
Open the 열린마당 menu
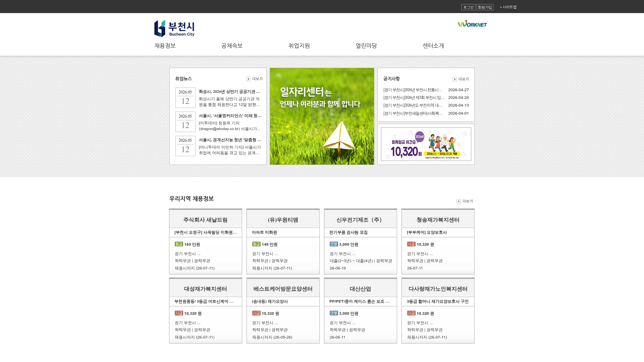click(366, 46)
